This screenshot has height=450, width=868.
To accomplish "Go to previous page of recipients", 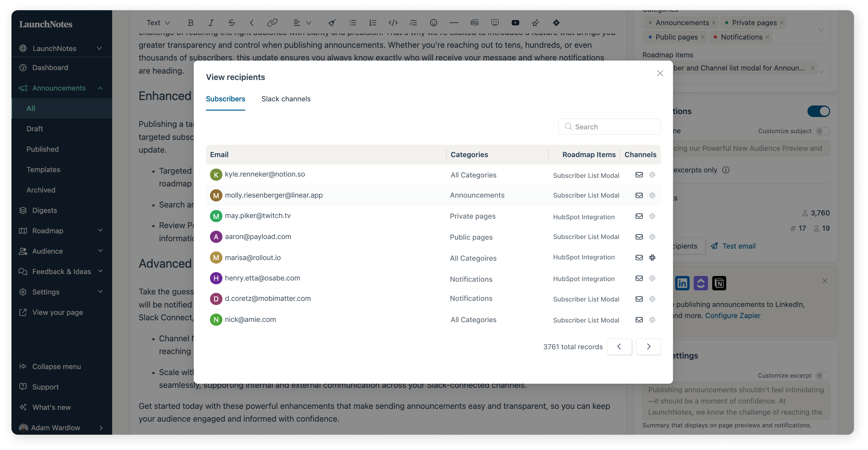I will click(619, 346).
